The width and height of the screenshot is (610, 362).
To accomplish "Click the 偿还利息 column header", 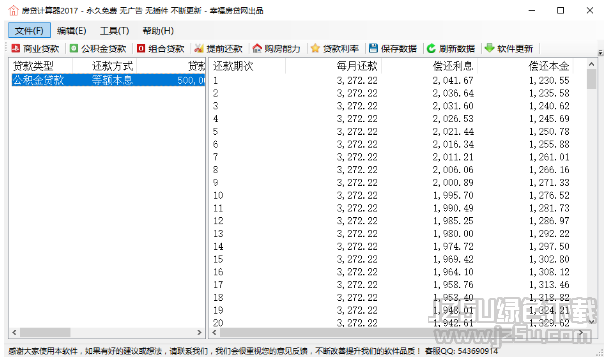I will pyautogui.click(x=429, y=66).
